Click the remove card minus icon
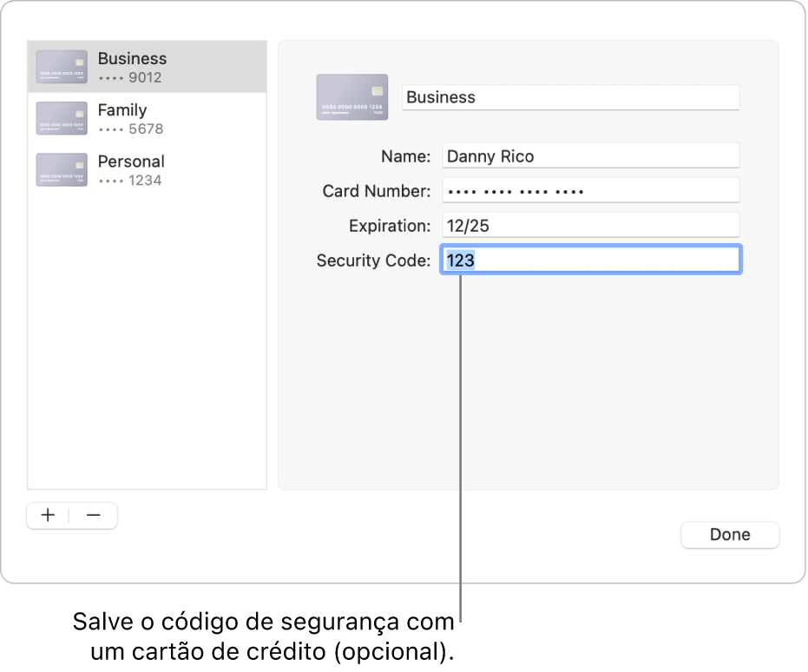This screenshot has width=808, height=672. click(x=94, y=515)
